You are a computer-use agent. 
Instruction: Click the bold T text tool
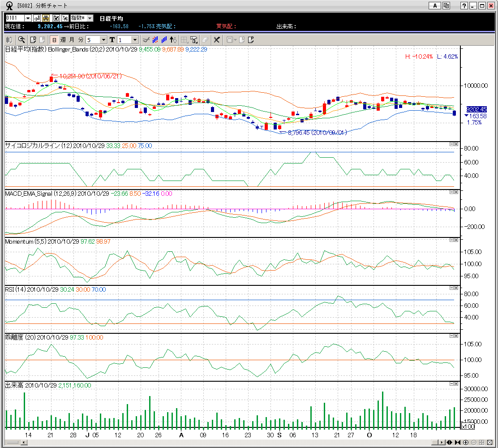112,39
